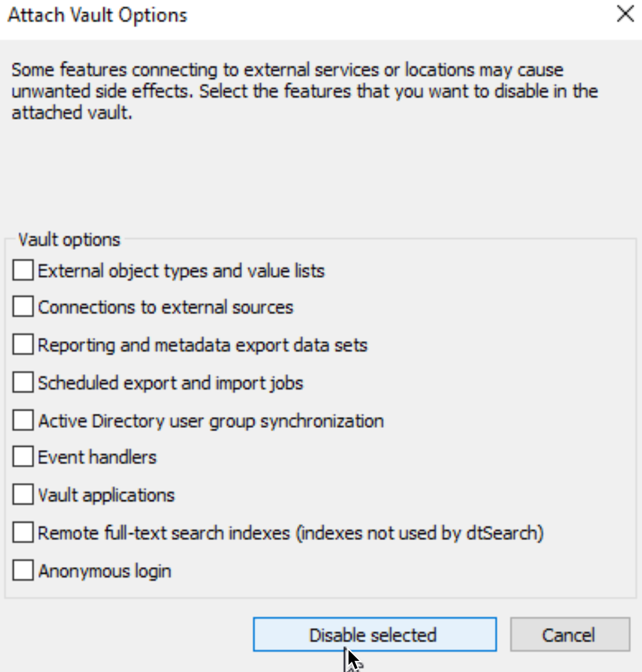Check the Reporting and metadata export data sets box
Image resolution: width=642 pixels, height=672 pixels.
[x=23, y=344]
